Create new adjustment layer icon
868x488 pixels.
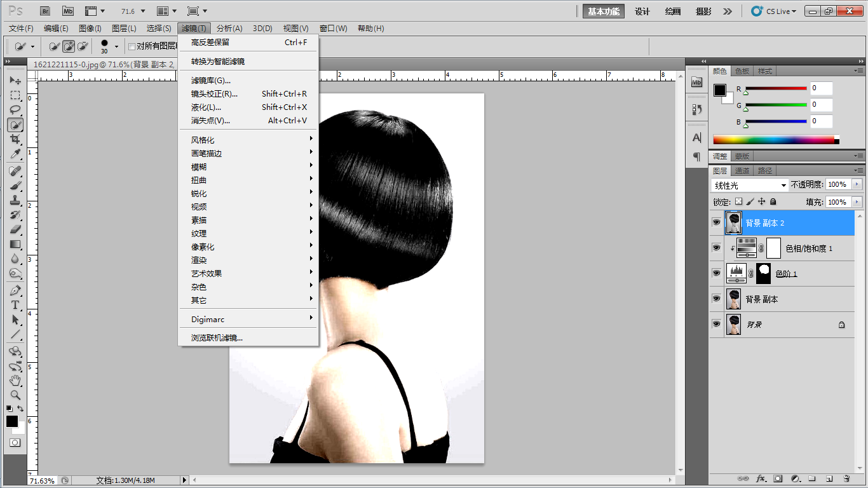[794, 478]
